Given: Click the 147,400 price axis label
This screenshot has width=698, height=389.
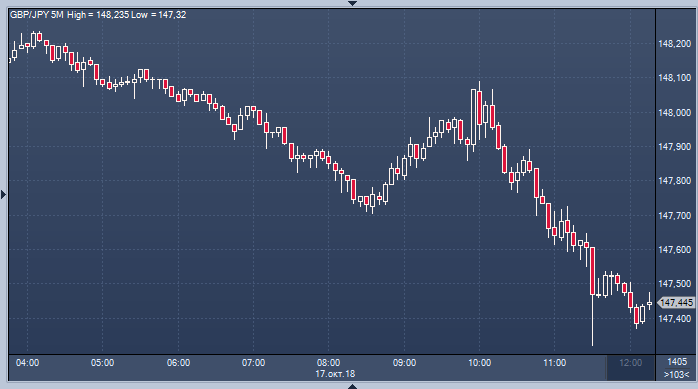Looking at the screenshot, I should (675, 319).
